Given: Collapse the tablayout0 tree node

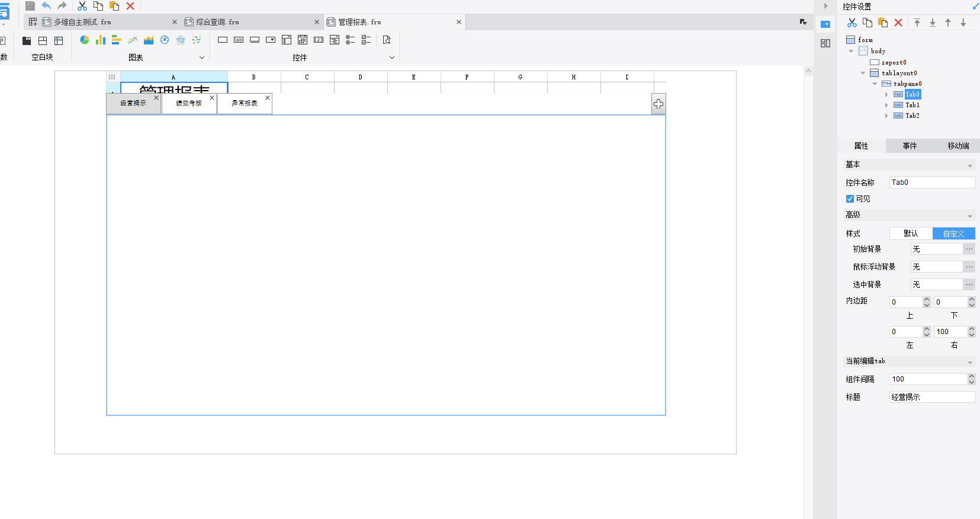Looking at the screenshot, I should tap(863, 73).
